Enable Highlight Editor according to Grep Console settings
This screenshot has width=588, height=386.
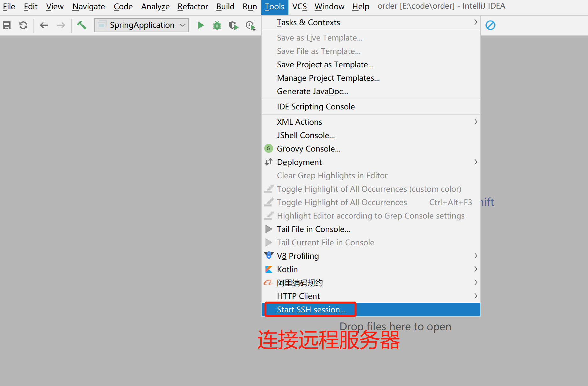pos(371,215)
